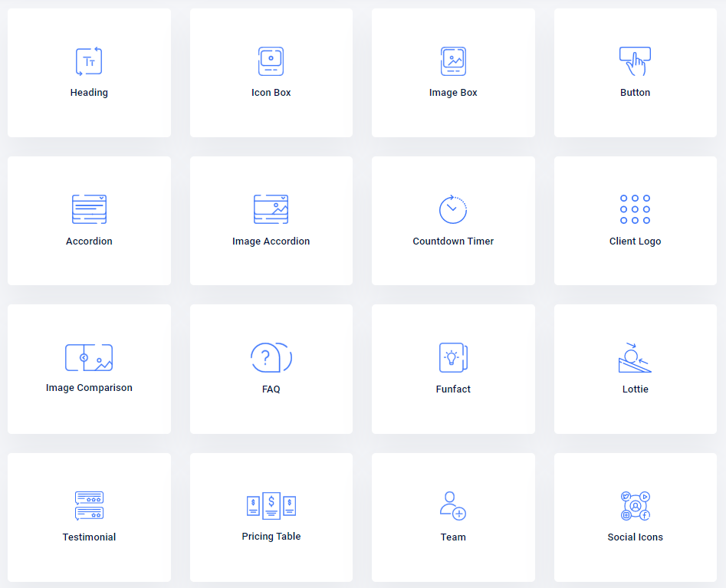Select the Pricing Table dollar icon
Viewport: 726px width, 588px height.
[x=271, y=505]
